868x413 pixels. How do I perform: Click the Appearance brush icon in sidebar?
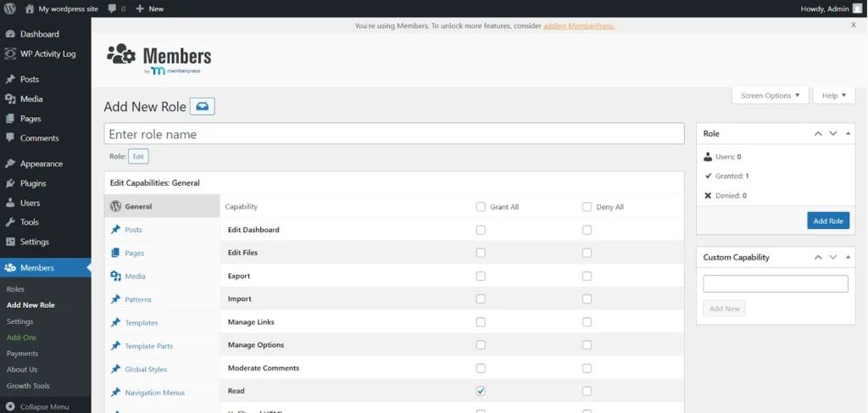click(10, 164)
